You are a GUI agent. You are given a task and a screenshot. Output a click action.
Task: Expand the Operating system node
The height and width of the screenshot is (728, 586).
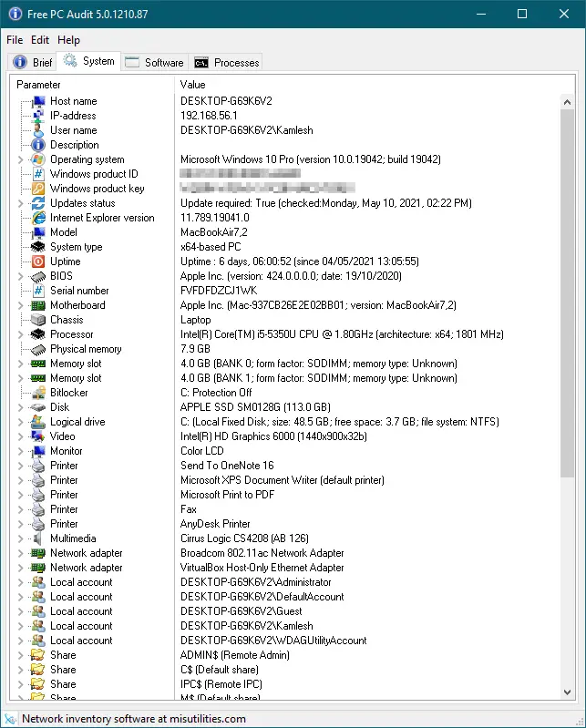tap(20, 159)
